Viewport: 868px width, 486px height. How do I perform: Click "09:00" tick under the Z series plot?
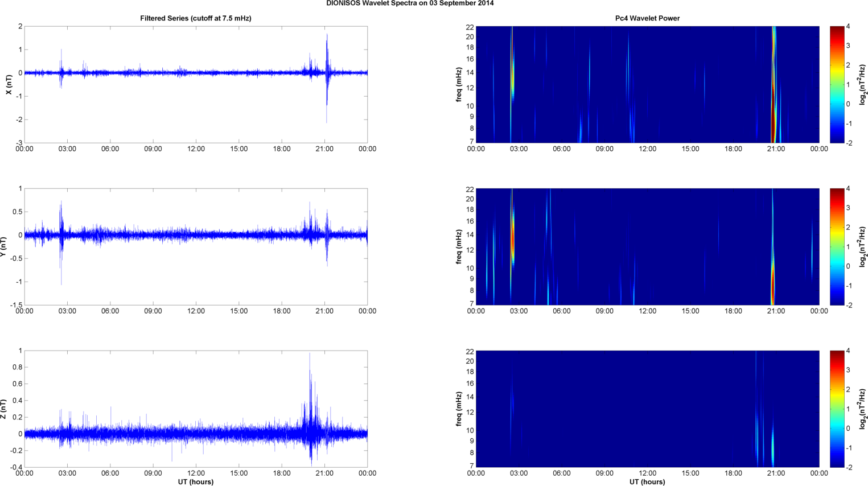pyautogui.click(x=153, y=473)
